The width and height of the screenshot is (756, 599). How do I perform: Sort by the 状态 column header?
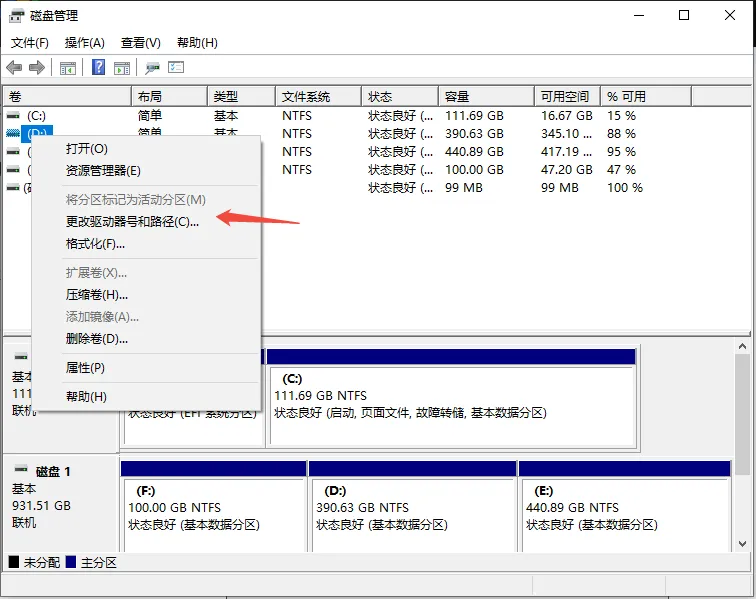point(400,96)
